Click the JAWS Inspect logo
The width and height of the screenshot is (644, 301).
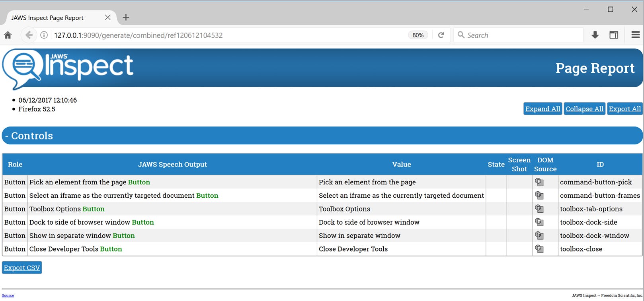point(68,68)
